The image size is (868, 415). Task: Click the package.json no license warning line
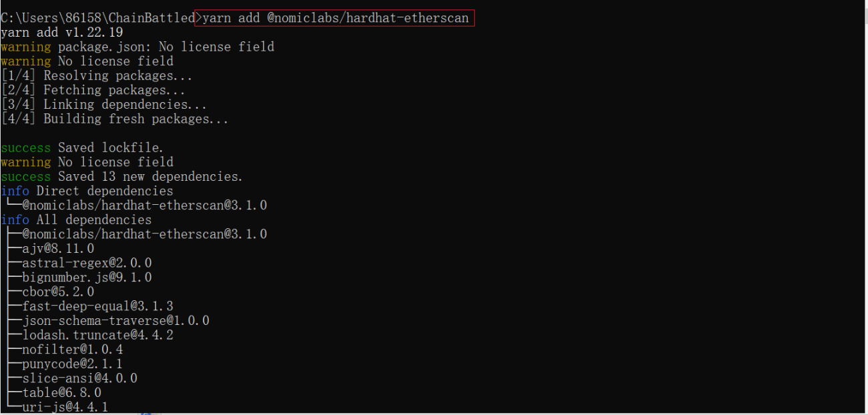(137, 47)
